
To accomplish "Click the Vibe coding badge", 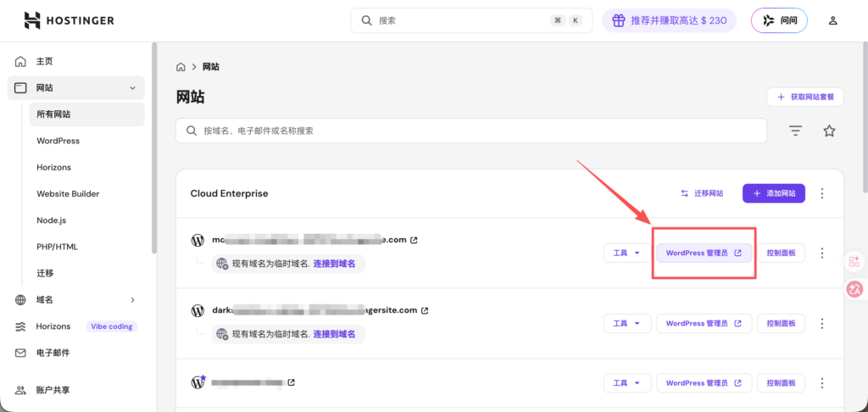I will 112,326.
